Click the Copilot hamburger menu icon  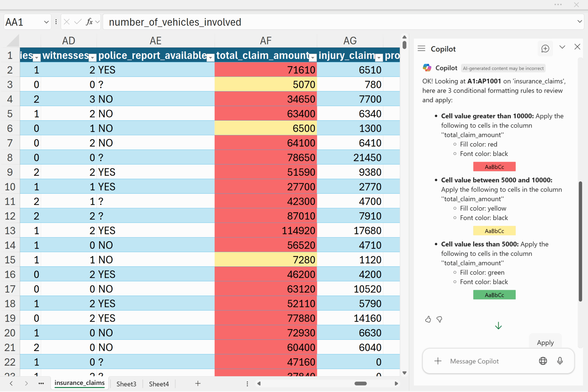[421, 49]
